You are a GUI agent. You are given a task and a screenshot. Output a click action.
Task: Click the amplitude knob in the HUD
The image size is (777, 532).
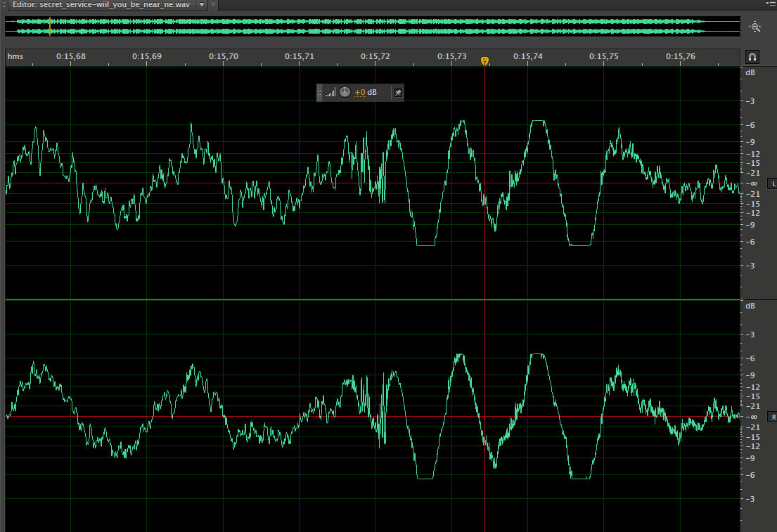pyautogui.click(x=345, y=93)
